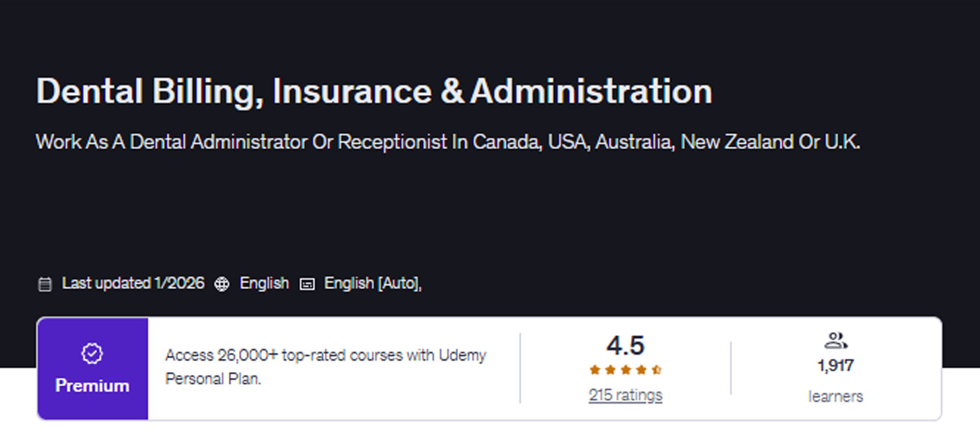980x430 pixels.
Task: Click the Premium label in purple box
Action: point(92,386)
